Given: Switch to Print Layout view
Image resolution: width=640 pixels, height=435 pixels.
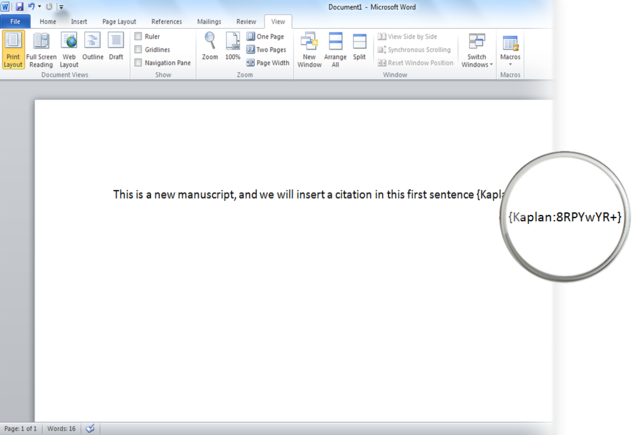Looking at the screenshot, I should point(13,50).
